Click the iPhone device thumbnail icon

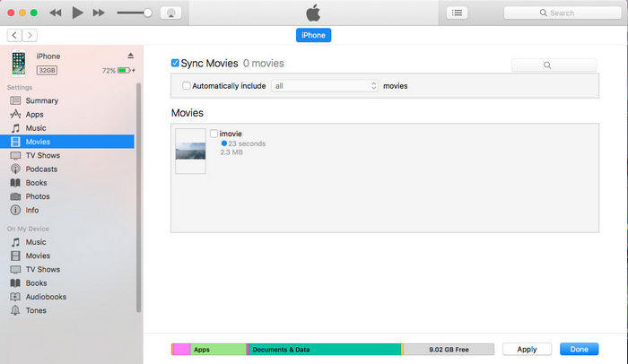19,63
